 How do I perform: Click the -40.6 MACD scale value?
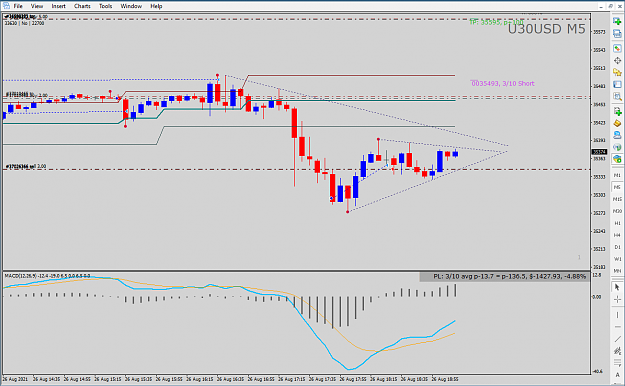(597, 371)
